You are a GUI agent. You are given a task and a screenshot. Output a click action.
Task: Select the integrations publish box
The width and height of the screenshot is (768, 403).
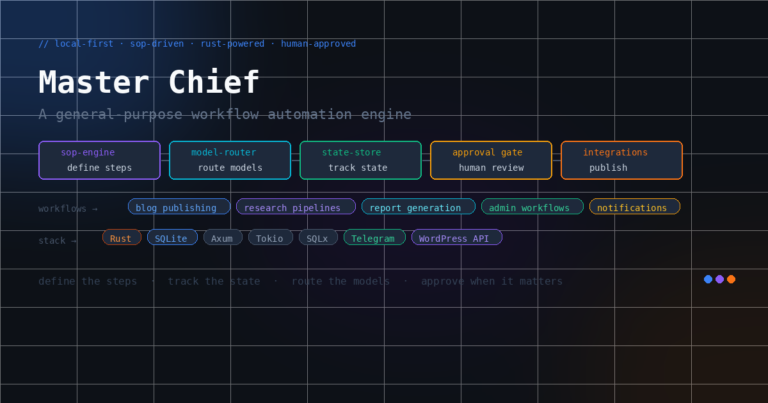point(622,160)
